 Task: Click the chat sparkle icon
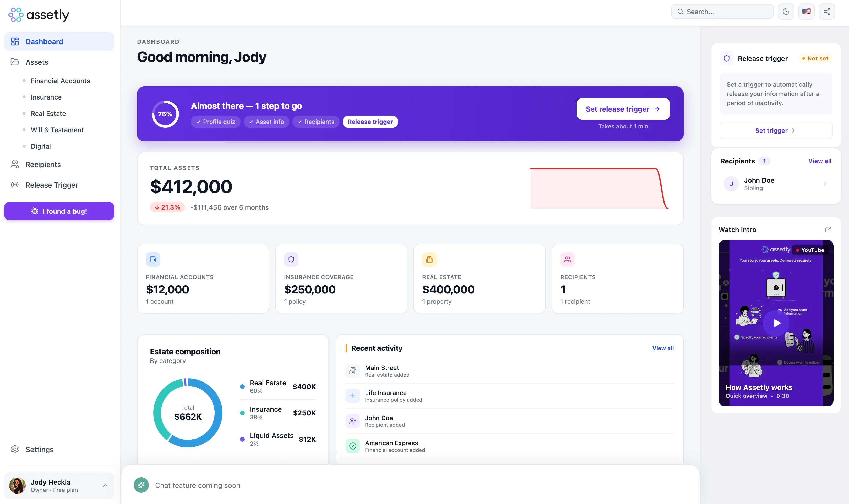click(141, 485)
